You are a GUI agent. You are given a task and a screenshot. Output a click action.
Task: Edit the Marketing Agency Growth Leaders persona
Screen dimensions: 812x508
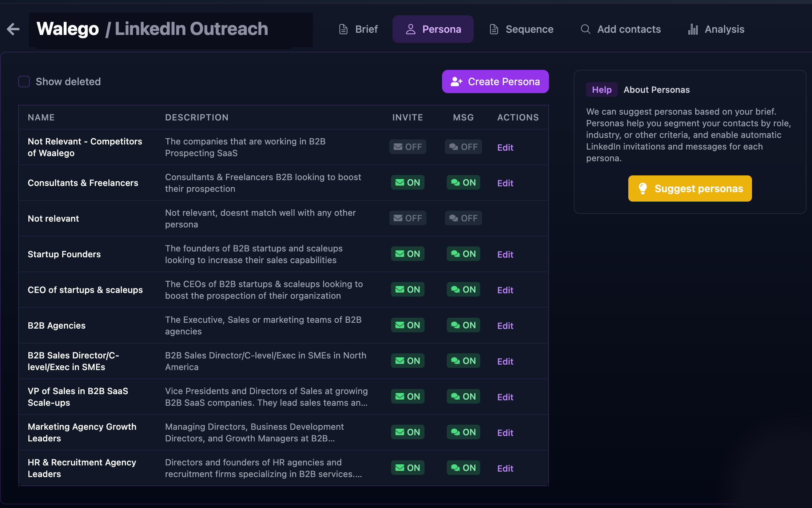click(505, 433)
